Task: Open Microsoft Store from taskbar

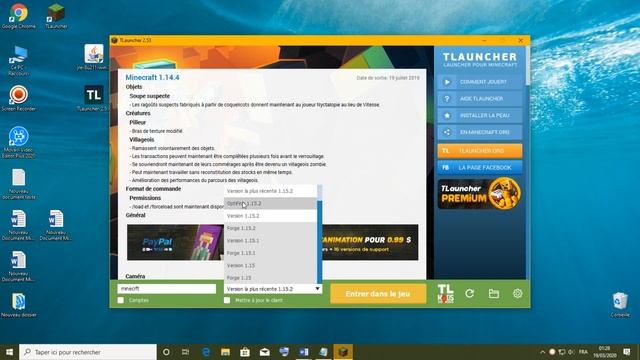Action: (245, 352)
